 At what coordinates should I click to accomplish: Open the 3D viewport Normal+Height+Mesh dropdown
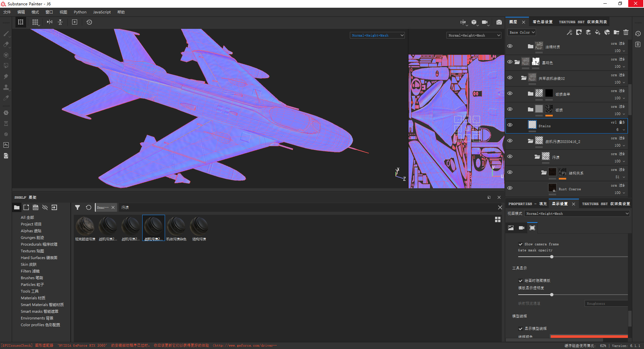377,36
